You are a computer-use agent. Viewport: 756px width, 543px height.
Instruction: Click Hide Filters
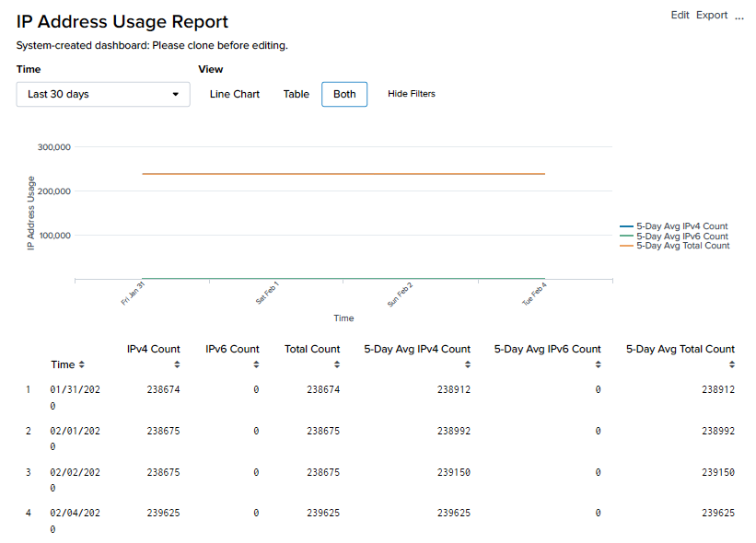[412, 94]
